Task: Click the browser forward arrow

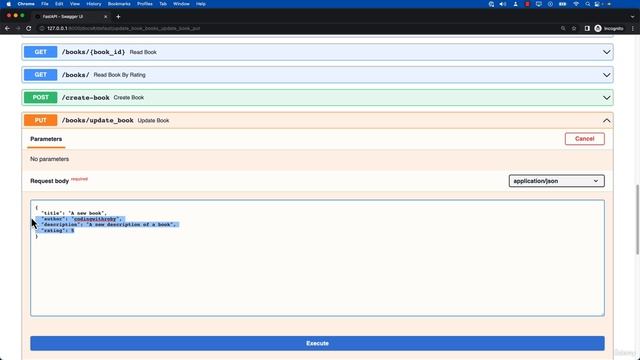Action: click(x=18, y=29)
